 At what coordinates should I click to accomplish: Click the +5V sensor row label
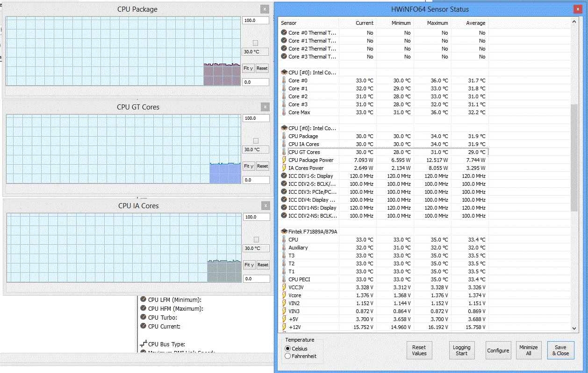point(293,319)
